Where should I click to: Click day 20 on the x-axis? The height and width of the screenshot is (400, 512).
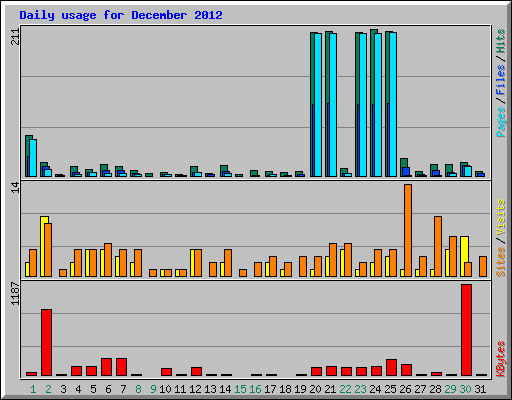pos(315,389)
